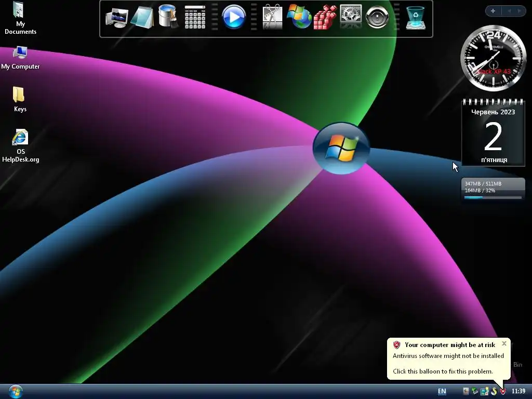Click the calendar gadget showing 2
The image size is (532, 399).
494,132
